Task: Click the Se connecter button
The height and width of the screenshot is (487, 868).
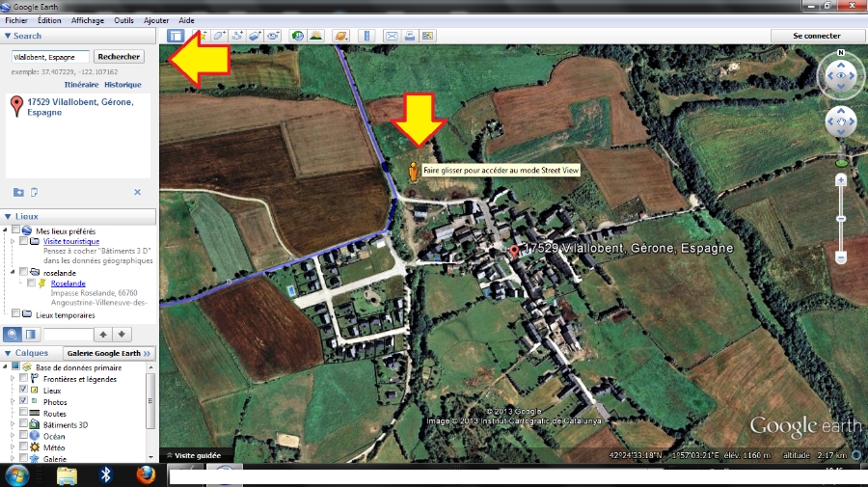Action: 816,36
